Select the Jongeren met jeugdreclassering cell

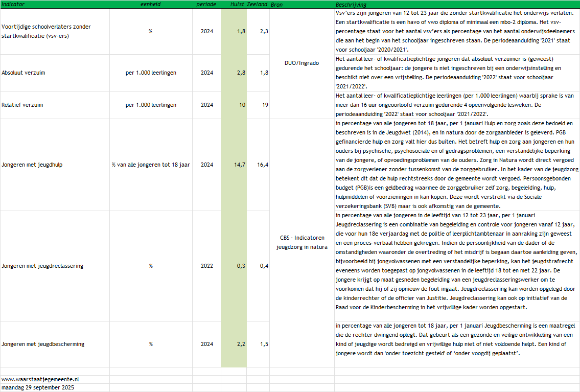tap(42, 266)
